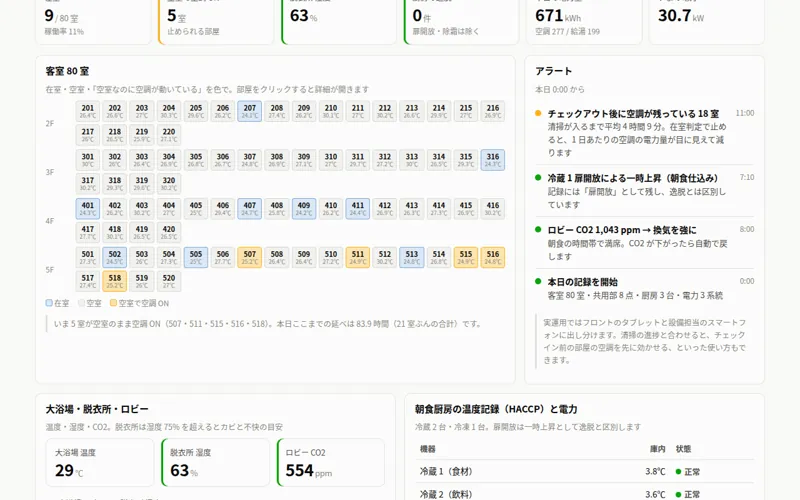The height and width of the screenshot is (500, 800).
Task: Click the 機器 column header
Action: (428, 449)
